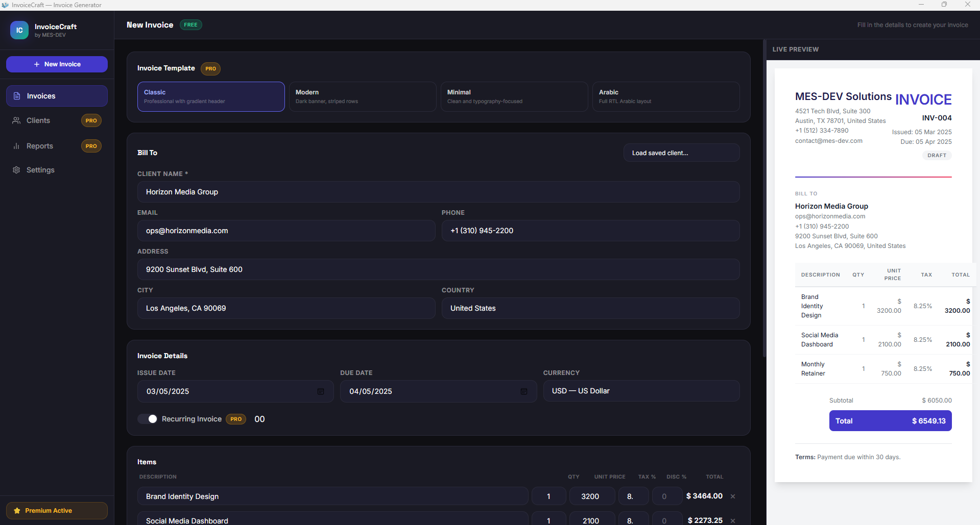This screenshot has width=980, height=525.
Task: Select the Classic invoice template
Action: 211,96
